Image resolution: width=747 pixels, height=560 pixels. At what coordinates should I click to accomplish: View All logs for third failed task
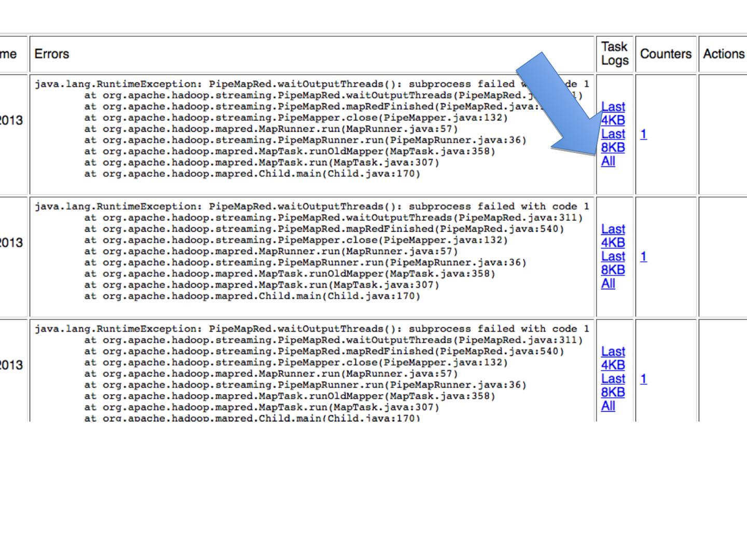coord(608,406)
